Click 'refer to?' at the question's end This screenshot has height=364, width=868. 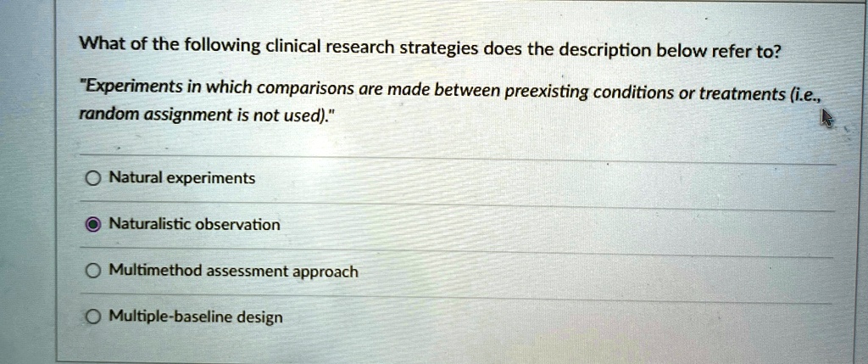click(746, 52)
